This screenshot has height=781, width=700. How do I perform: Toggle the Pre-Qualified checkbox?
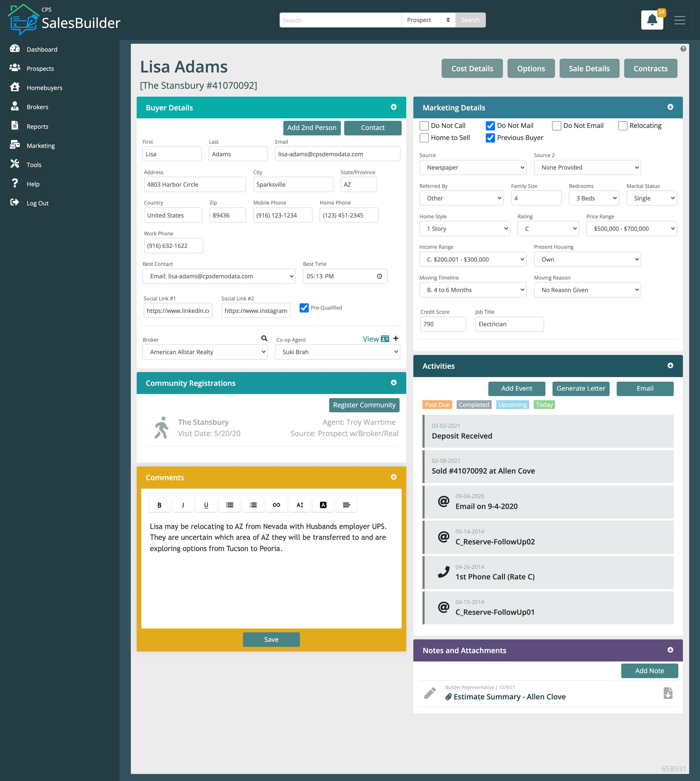pos(304,308)
